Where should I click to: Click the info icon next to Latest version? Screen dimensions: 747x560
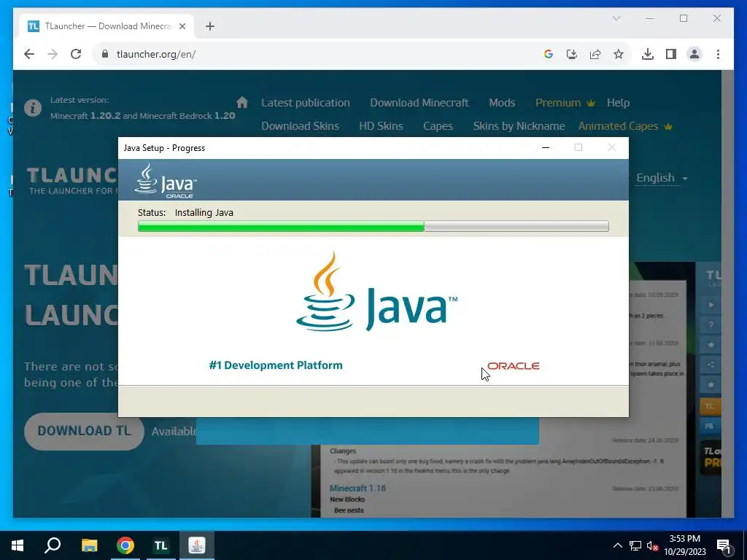[x=33, y=109]
